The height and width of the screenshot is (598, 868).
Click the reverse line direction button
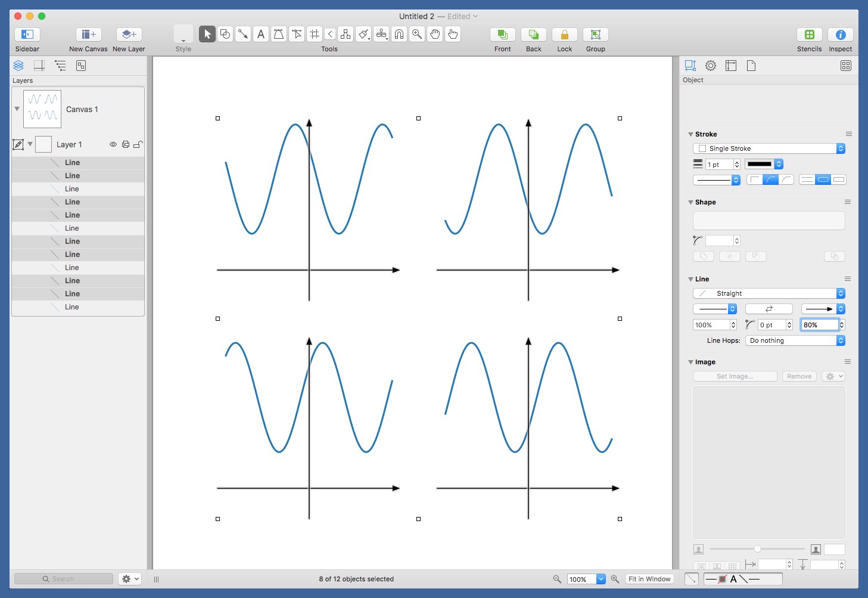pos(769,309)
